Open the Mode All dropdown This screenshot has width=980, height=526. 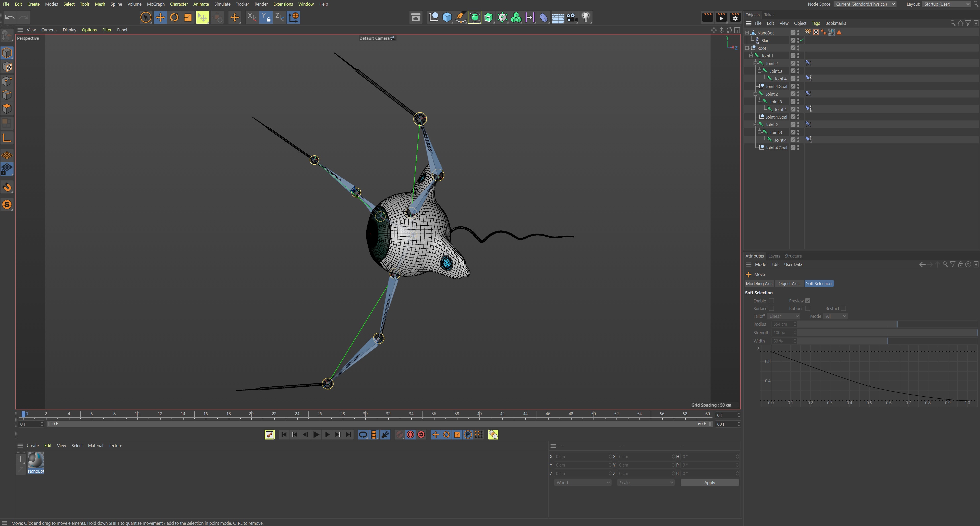coord(835,316)
